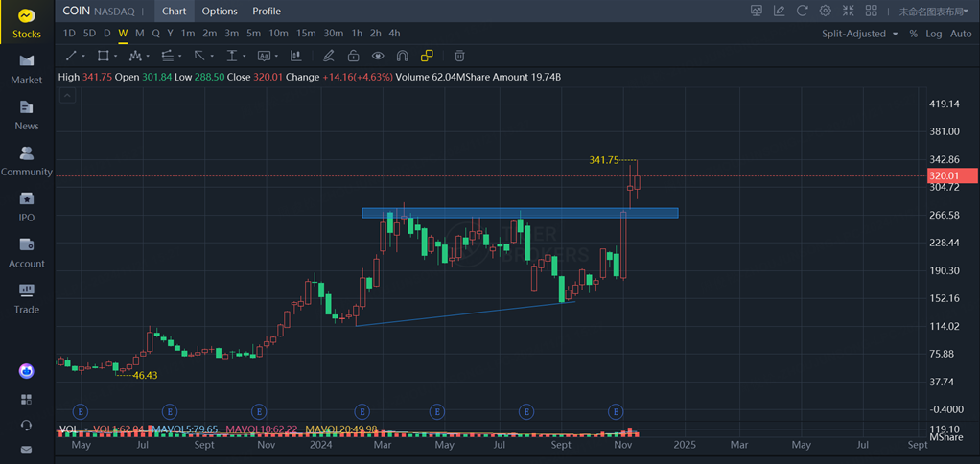Click the blue resistance zone rectangle

(520, 213)
